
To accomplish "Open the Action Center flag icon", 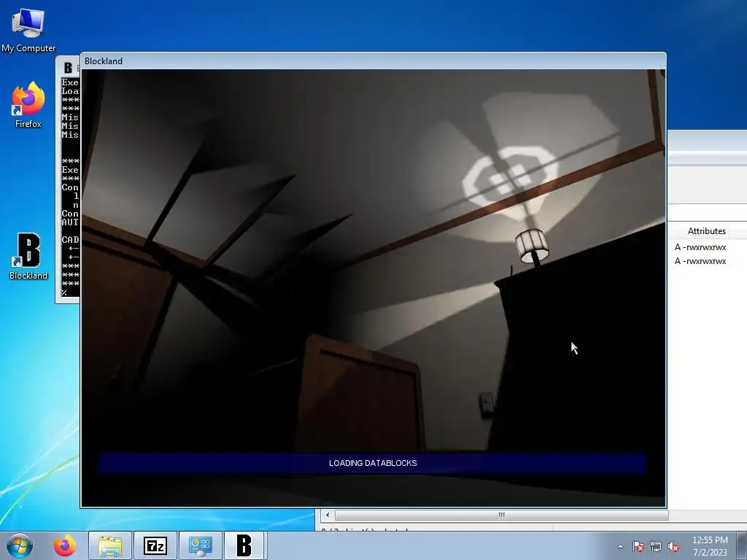I will (x=638, y=546).
